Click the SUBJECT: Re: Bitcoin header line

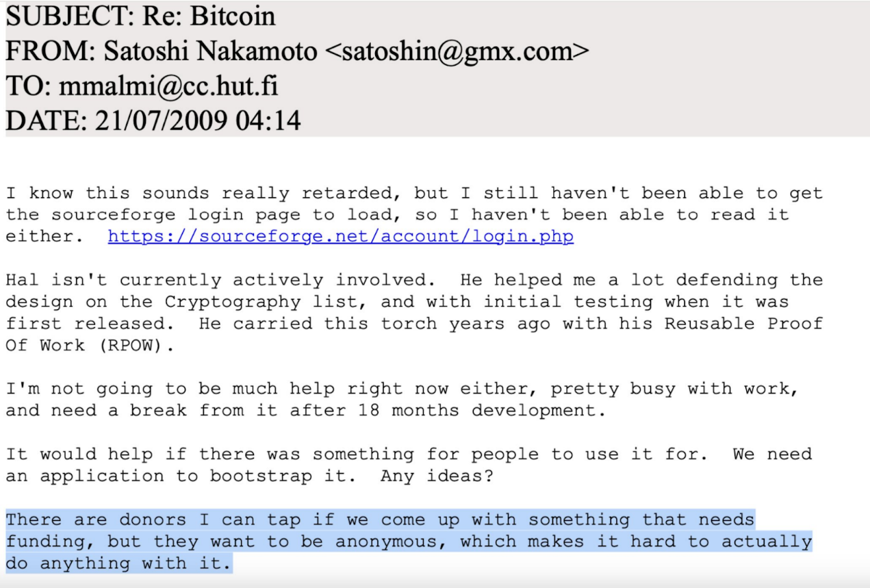click(140, 16)
